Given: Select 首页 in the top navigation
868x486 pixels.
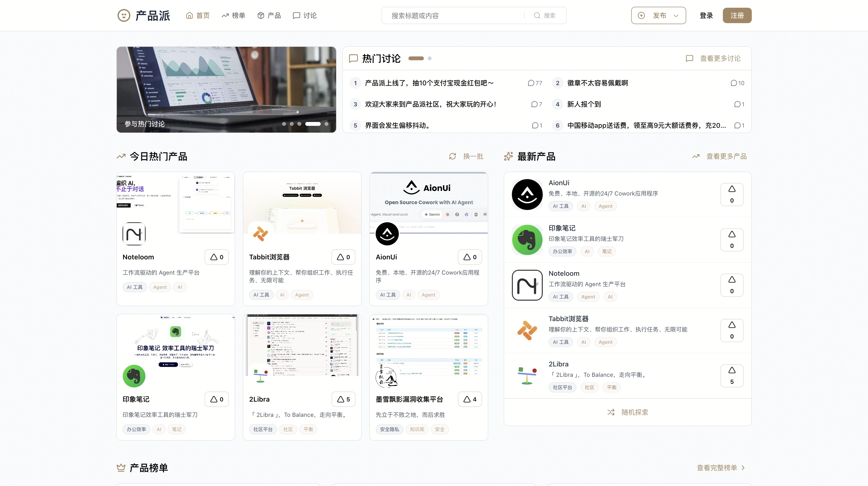Looking at the screenshot, I should pyautogui.click(x=198, y=15).
